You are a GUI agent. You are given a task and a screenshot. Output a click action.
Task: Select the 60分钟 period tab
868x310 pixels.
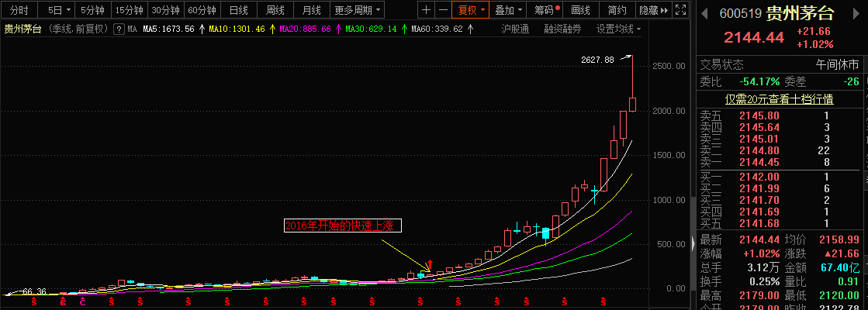[x=202, y=10]
